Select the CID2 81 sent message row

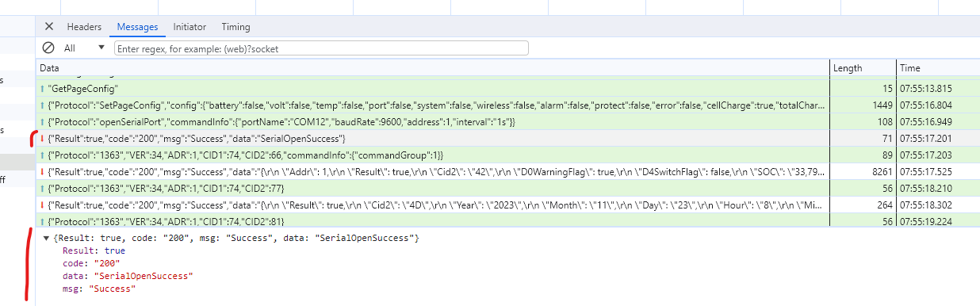508,220
